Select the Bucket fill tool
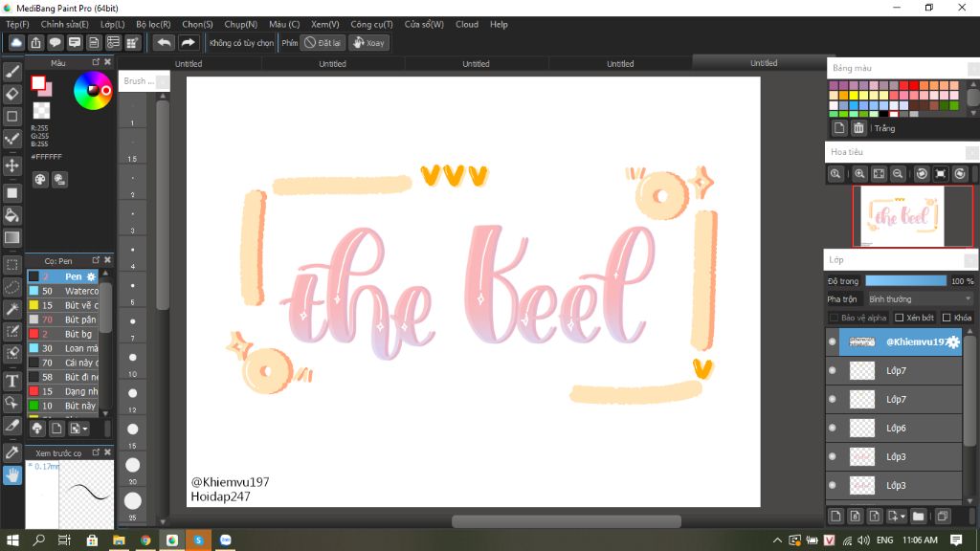Screen dimensions: 980x551 [x=11, y=215]
